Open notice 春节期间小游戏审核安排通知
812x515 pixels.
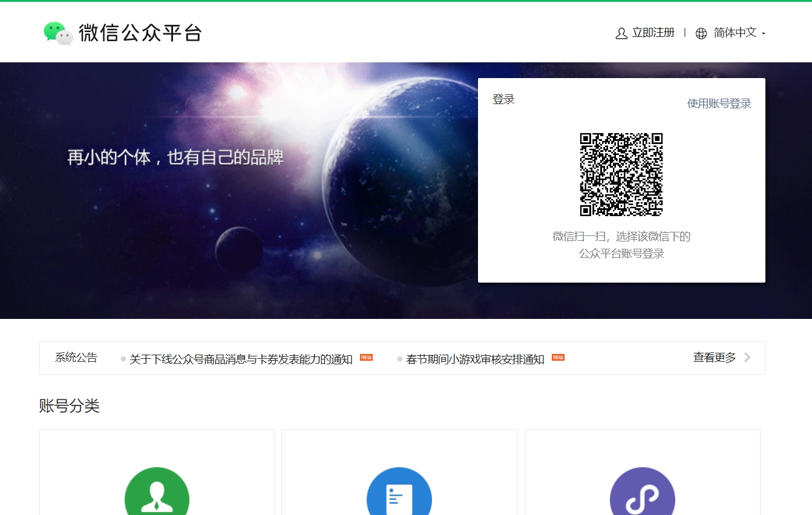[x=475, y=359]
